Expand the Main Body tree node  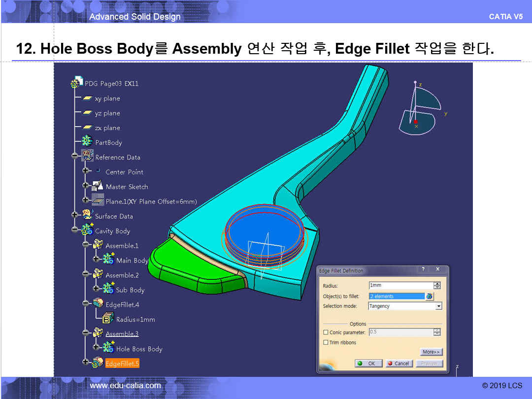click(96, 259)
